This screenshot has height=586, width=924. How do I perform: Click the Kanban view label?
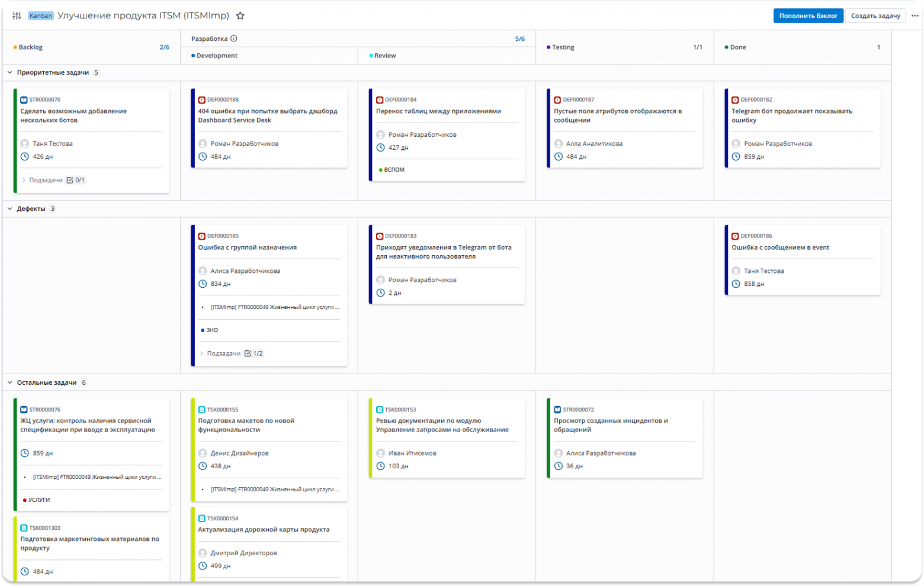[41, 16]
